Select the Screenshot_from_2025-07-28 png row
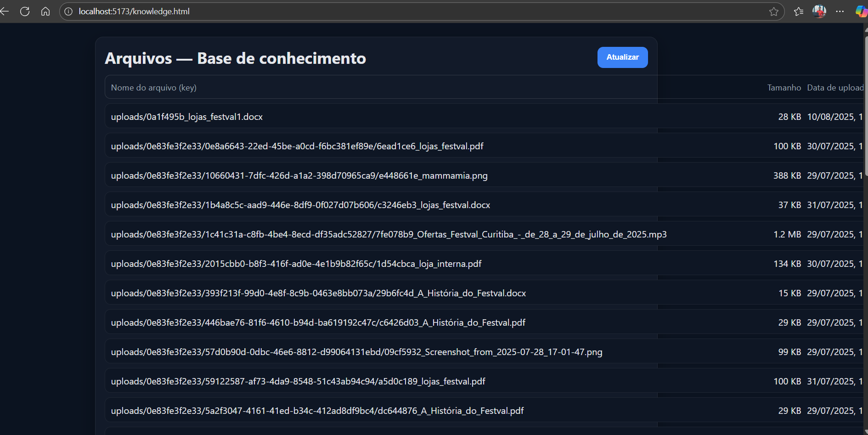Viewport: 868px width, 435px height. click(356, 352)
